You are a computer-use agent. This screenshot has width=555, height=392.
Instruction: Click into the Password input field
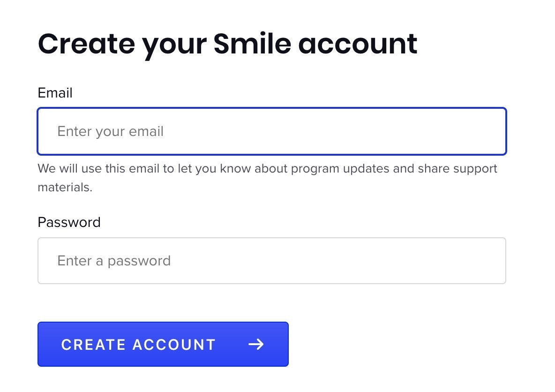pos(272,261)
